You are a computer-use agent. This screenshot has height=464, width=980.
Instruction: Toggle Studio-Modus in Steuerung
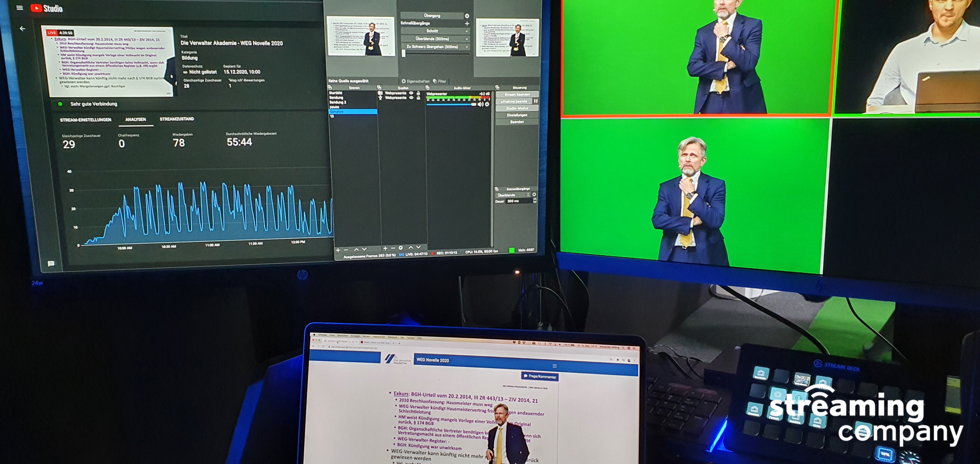pyautogui.click(x=517, y=108)
